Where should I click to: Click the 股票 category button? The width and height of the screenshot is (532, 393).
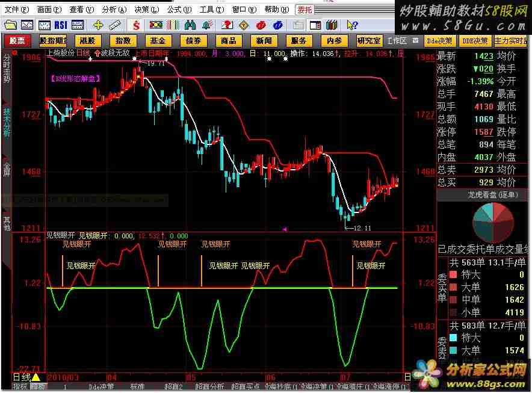pos(17,41)
